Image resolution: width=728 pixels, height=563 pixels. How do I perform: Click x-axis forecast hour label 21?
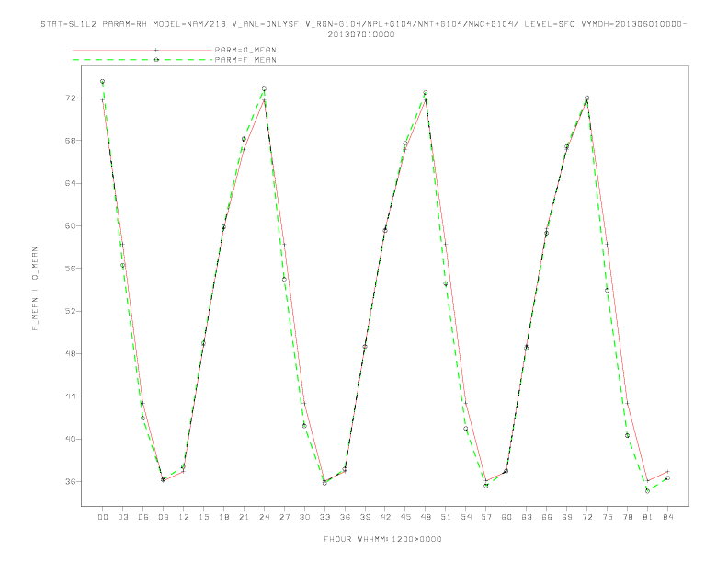click(x=244, y=517)
